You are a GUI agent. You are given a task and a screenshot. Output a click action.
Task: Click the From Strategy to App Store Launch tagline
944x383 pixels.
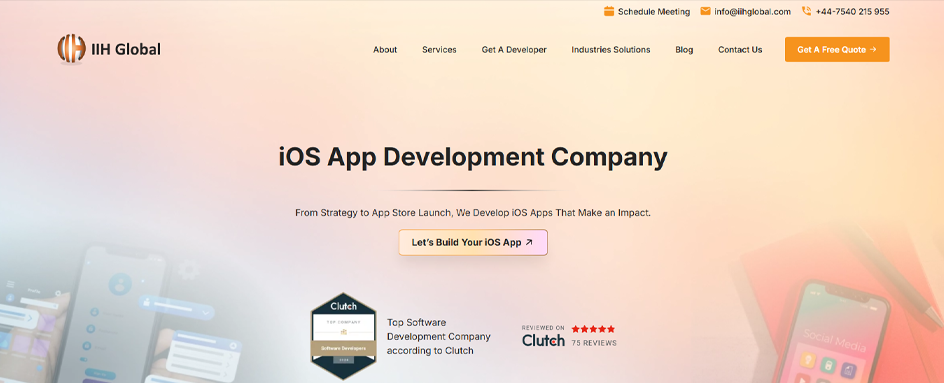pos(473,213)
